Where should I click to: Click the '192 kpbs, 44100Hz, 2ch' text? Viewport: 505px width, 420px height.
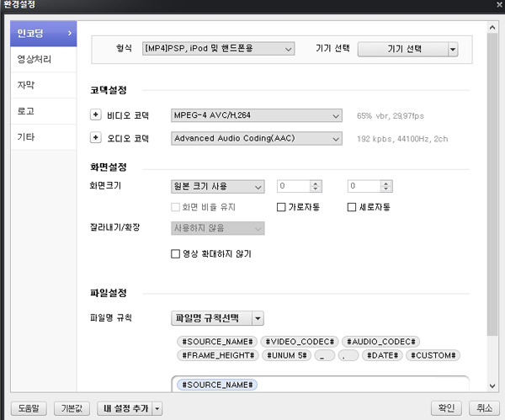pos(402,139)
